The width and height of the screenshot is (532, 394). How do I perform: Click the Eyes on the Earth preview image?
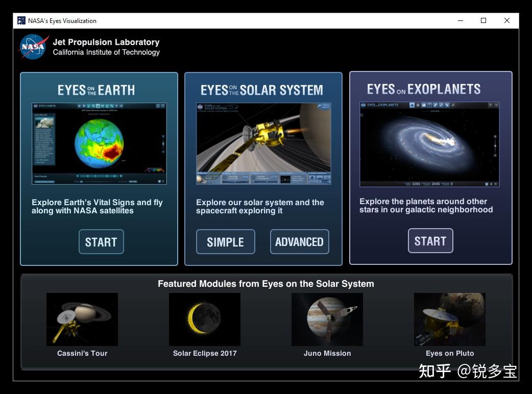tap(99, 144)
